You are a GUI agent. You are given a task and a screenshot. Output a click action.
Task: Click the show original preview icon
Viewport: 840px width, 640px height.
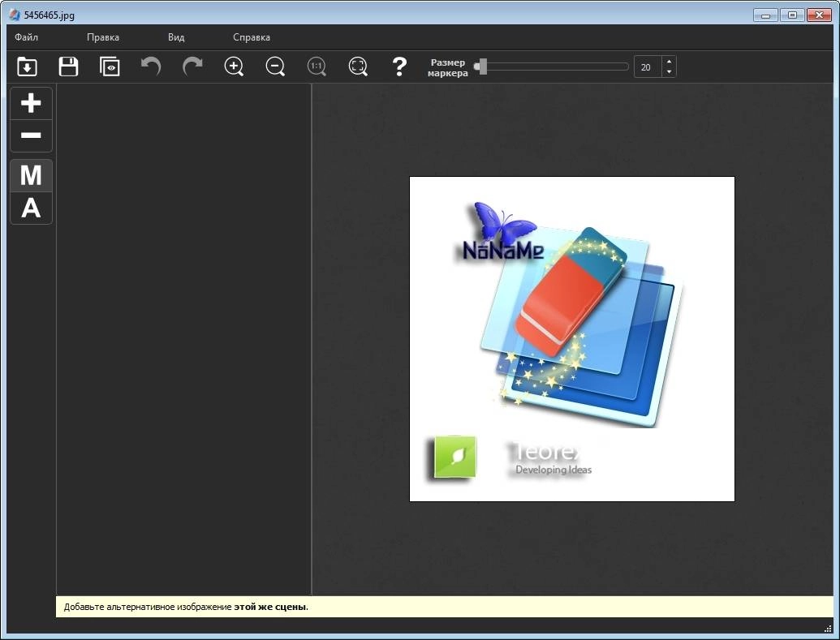[110, 67]
